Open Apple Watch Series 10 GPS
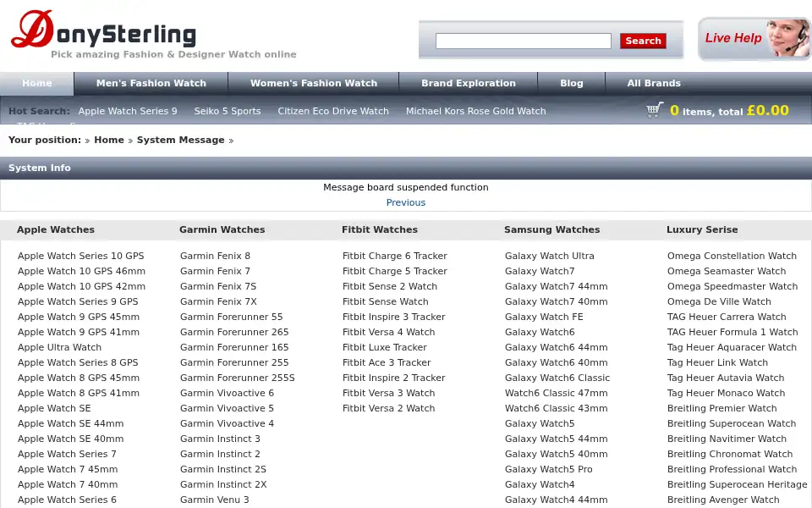Image resolution: width=812 pixels, height=508 pixels. [x=81, y=256]
